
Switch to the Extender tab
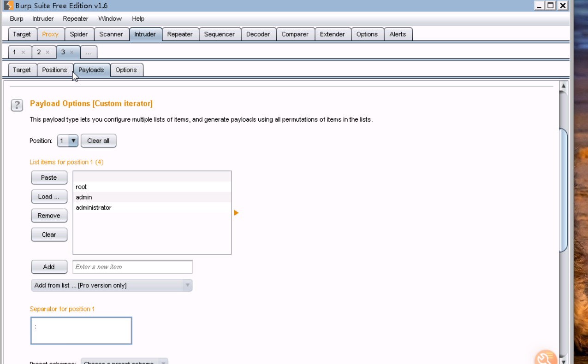coord(333,34)
